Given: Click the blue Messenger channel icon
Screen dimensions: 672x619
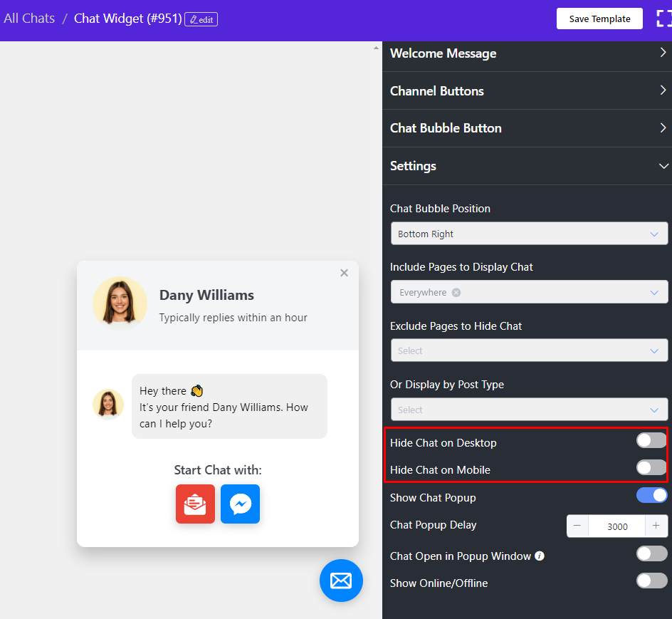Looking at the screenshot, I should coord(241,504).
